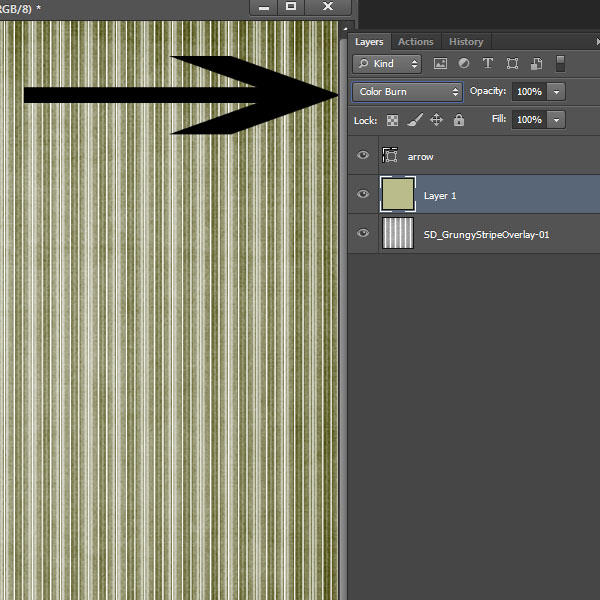This screenshot has height=600, width=600.
Task: Open the Opacity slider dropdown arrow
Action: point(556,92)
